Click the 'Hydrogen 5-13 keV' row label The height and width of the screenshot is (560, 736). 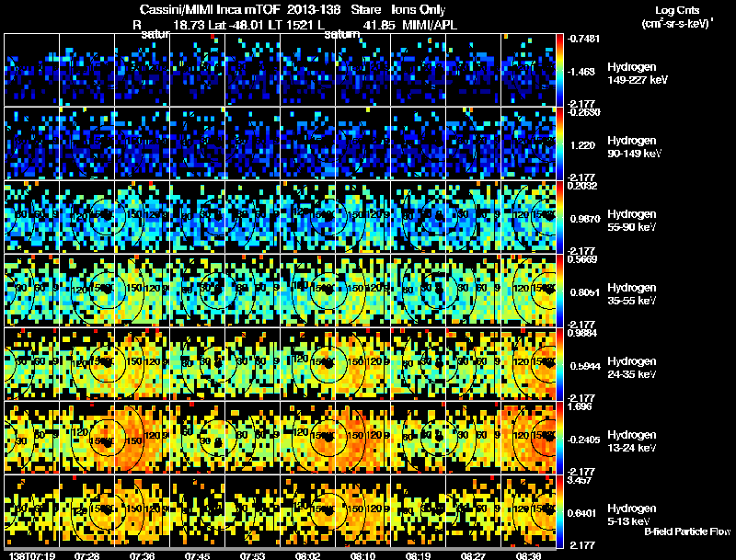[x=632, y=516]
